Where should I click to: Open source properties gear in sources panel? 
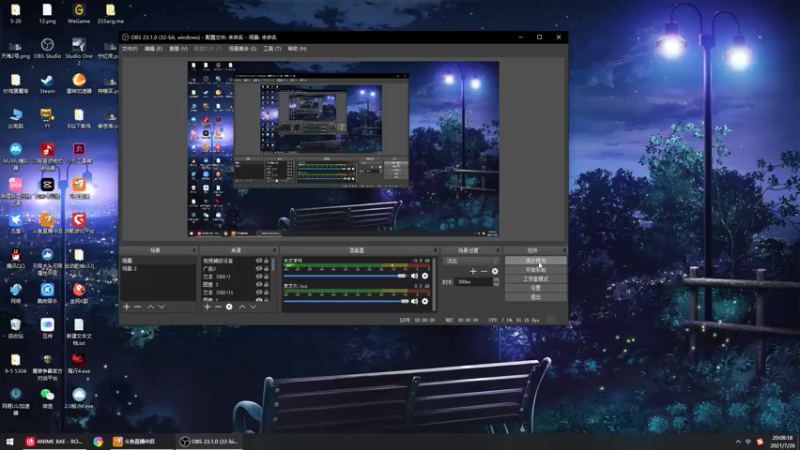point(229,307)
